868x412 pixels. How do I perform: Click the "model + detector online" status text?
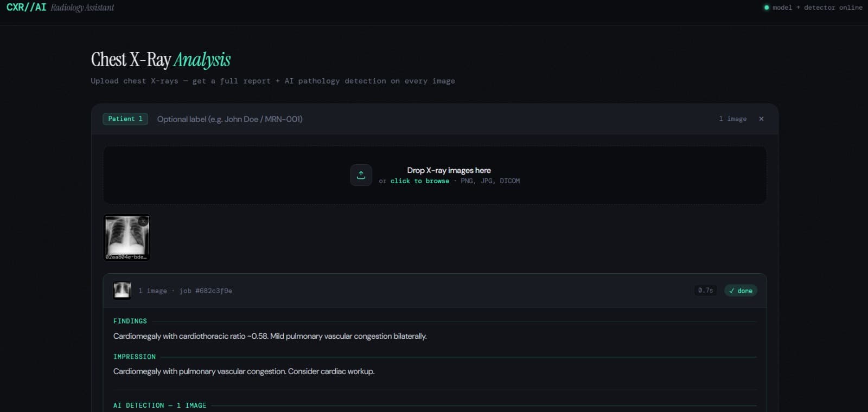pyautogui.click(x=817, y=8)
